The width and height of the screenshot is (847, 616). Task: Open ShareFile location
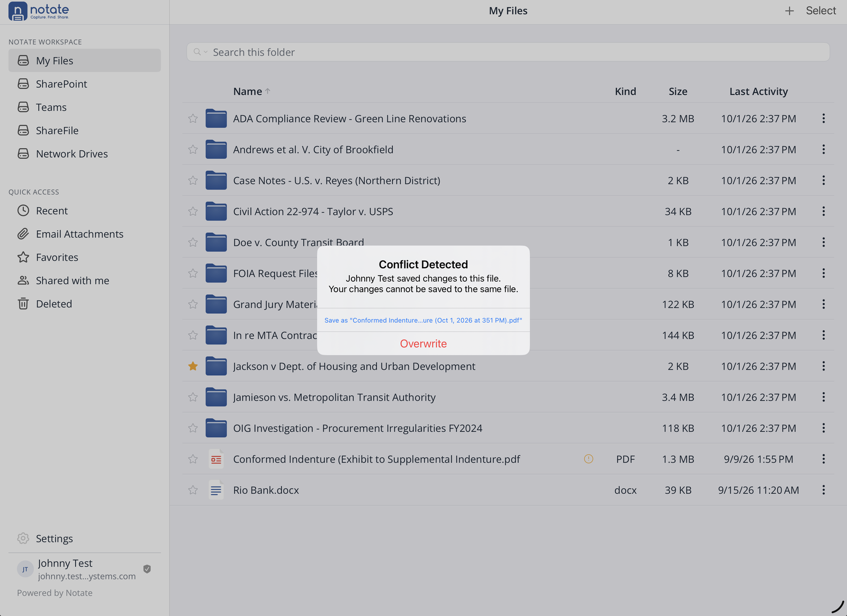85,130
